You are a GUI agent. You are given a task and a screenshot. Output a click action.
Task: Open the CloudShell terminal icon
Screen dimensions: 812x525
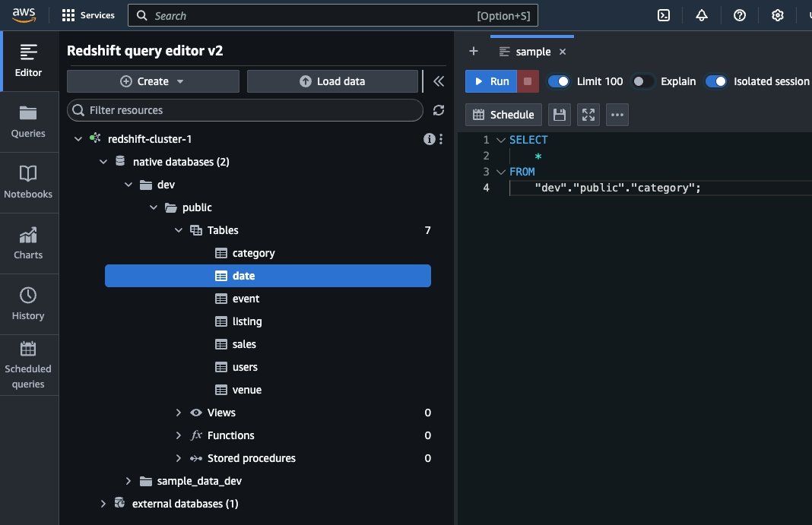pyautogui.click(x=664, y=15)
